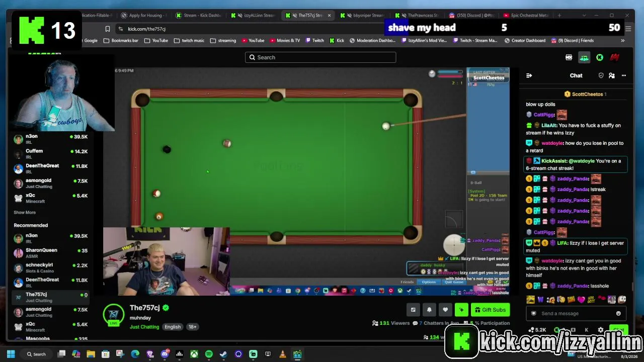Switch to the izzyALLinn Stream tab
Screen dimensions: 644x362
coord(254,15)
